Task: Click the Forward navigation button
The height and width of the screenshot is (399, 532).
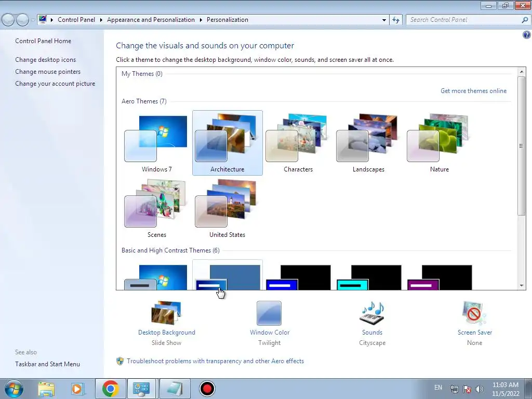Action: [23, 20]
